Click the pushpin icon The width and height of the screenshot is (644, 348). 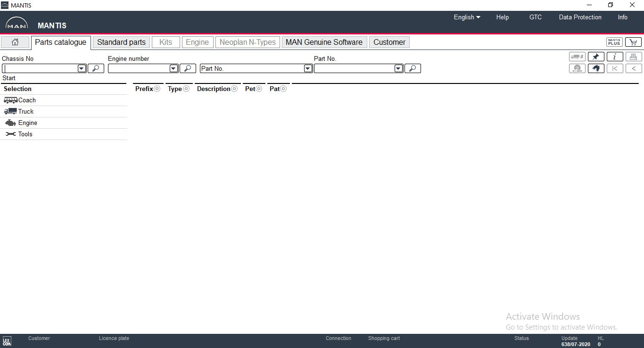596,57
